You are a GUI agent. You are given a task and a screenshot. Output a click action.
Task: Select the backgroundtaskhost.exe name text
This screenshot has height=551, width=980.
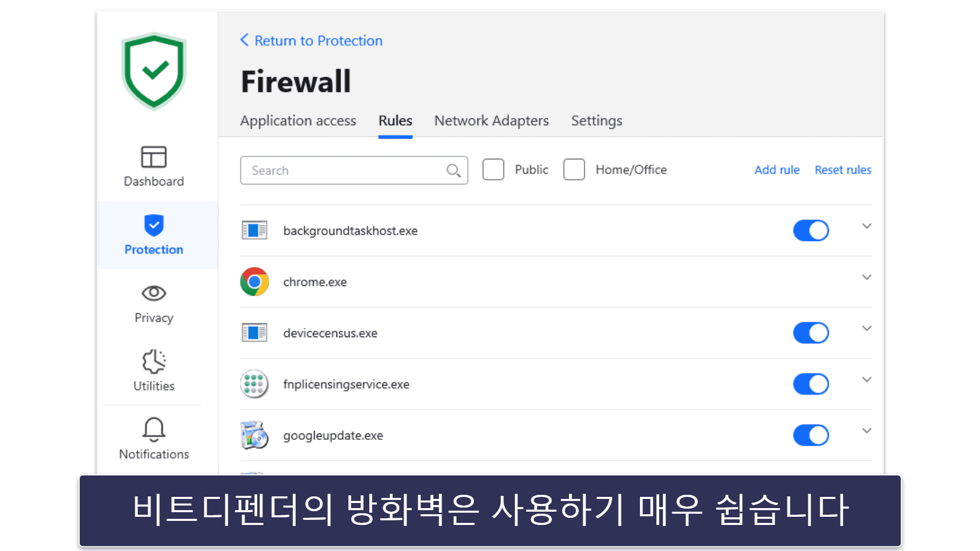350,231
